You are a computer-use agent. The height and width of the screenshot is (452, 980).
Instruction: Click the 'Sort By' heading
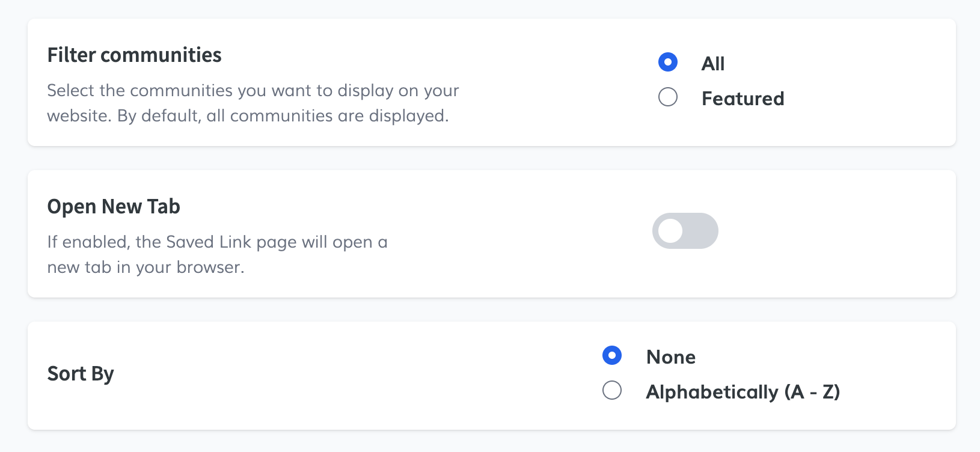81,374
